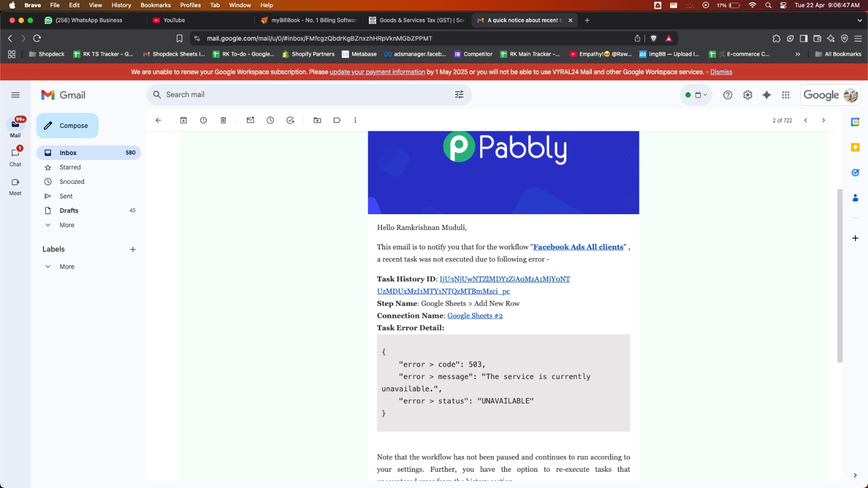
Task: Open Gmail settings gear
Action: pos(748,95)
